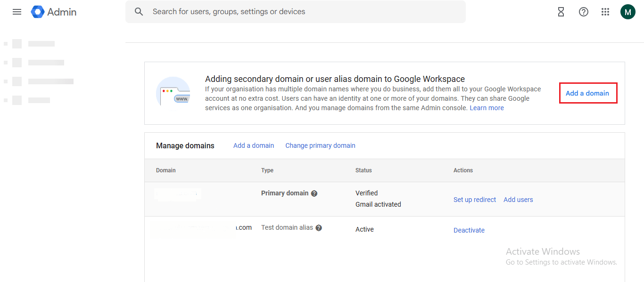Click the Manage domains heading
Viewport: 644px width, 282px height.
tap(185, 145)
